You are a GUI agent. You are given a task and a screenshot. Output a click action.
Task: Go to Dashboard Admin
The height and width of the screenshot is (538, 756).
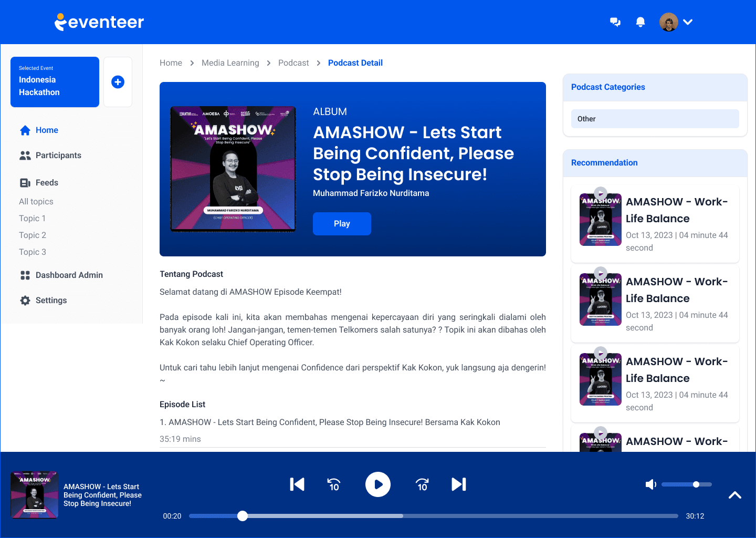click(x=69, y=275)
